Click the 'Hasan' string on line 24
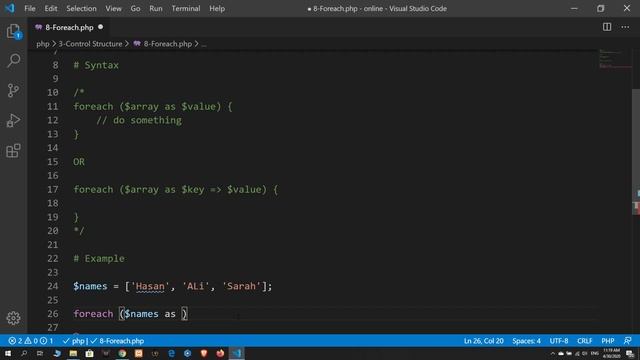 pyautogui.click(x=150, y=286)
